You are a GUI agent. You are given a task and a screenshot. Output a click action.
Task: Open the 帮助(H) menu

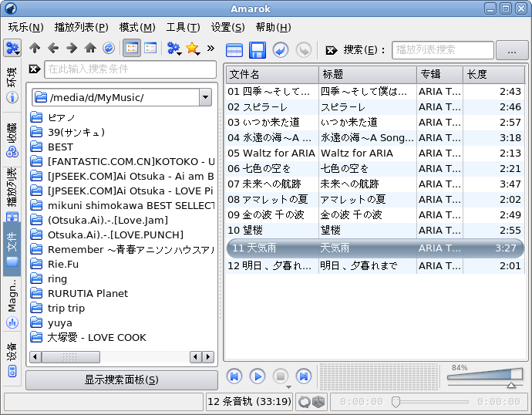[x=274, y=27]
